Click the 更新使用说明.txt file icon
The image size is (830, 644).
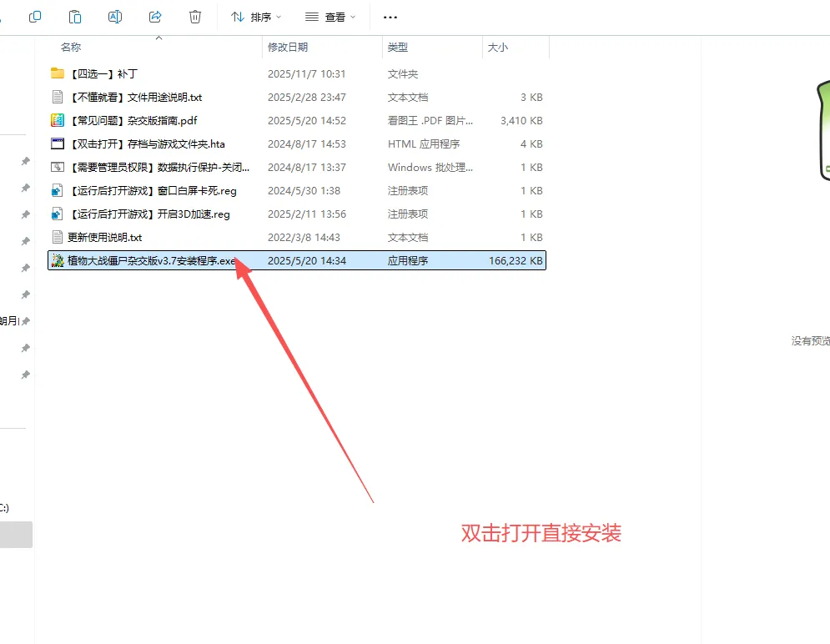pyautogui.click(x=58, y=237)
